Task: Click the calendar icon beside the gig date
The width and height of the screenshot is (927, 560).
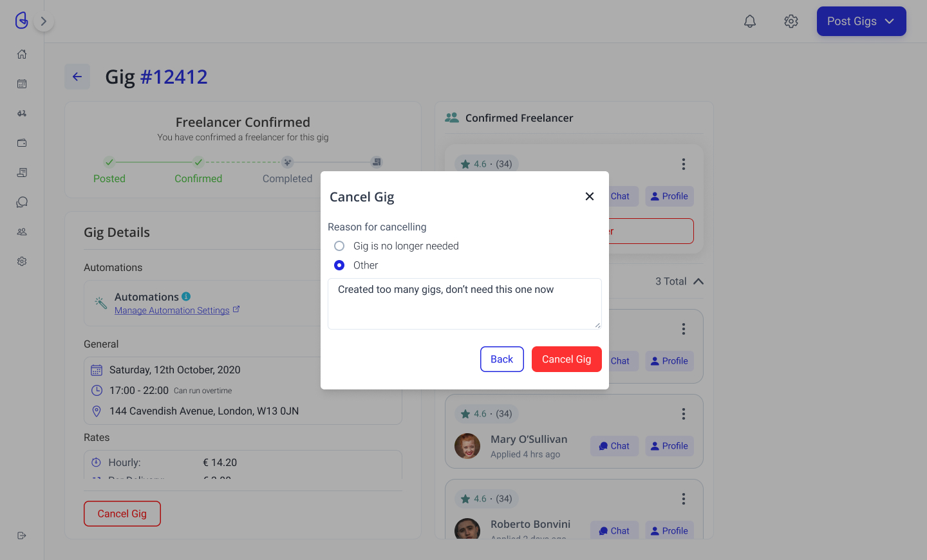Action: click(x=97, y=370)
